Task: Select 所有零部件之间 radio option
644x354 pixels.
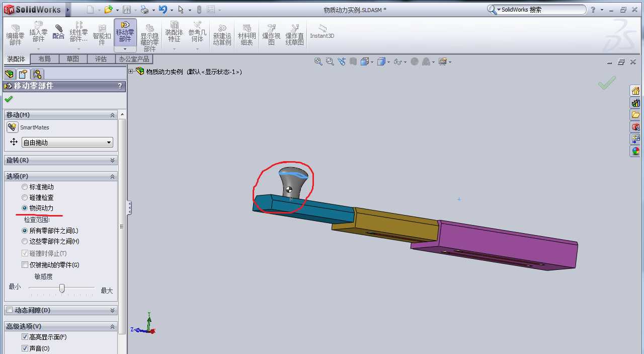Action: click(25, 231)
